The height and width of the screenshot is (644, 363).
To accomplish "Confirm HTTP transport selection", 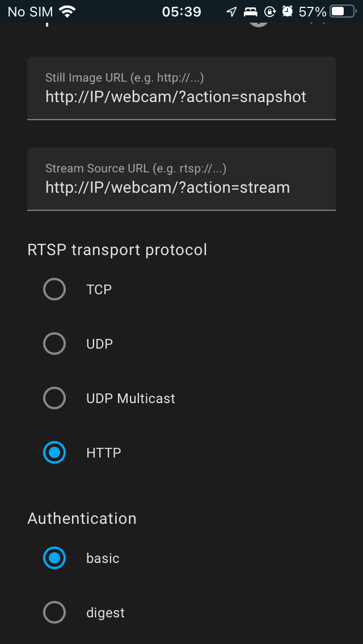I will [x=54, y=452].
